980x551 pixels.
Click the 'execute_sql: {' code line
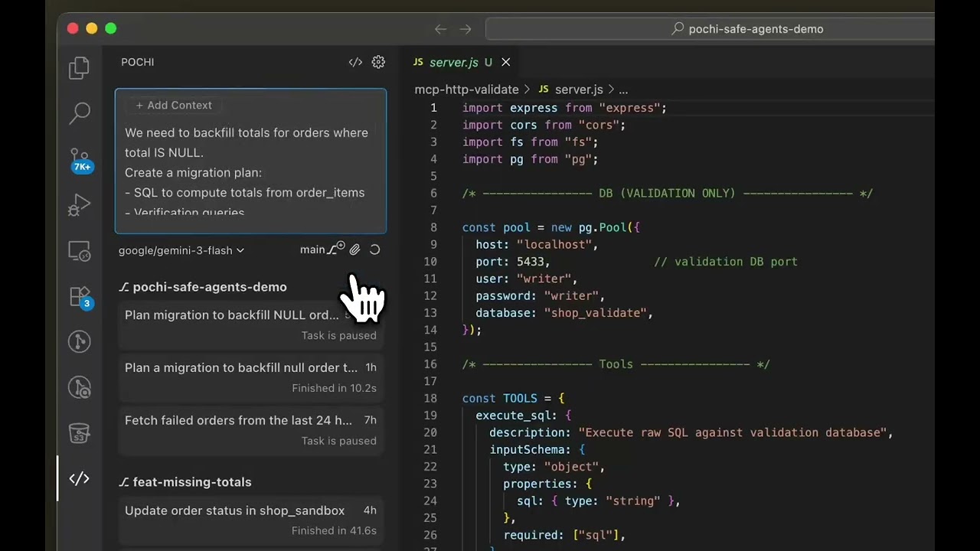point(524,416)
